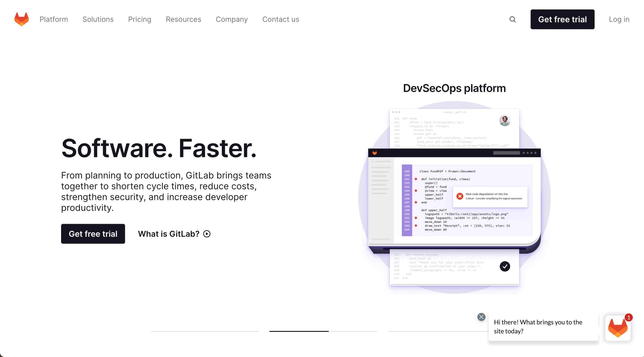Select the third carousel progress bar
The width and height of the screenshot is (644, 357).
click(438, 331)
